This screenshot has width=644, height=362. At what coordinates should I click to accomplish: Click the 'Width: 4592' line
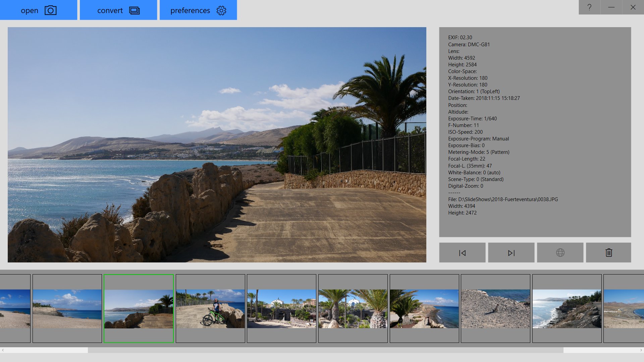[x=462, y=58]
